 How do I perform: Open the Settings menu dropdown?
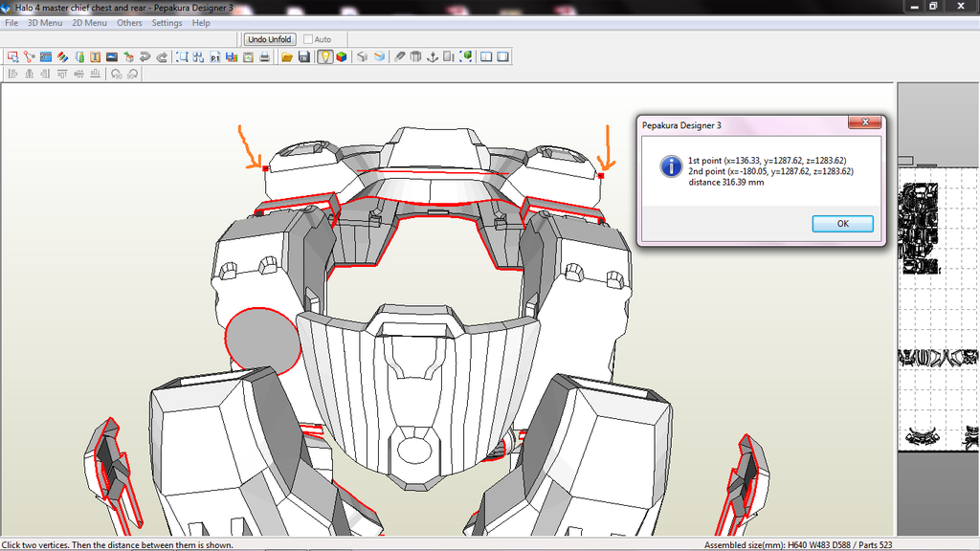point(167,23)
